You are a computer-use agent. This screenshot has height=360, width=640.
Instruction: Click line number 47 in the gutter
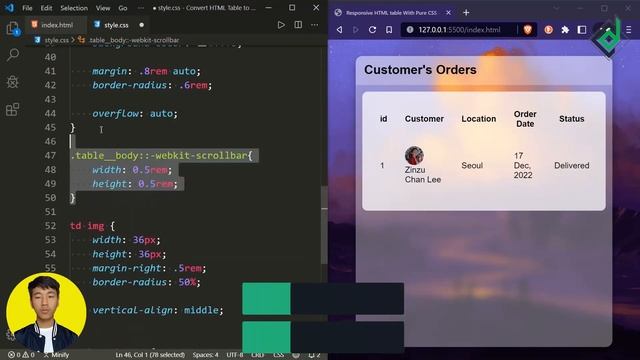[x=50, y=156]
